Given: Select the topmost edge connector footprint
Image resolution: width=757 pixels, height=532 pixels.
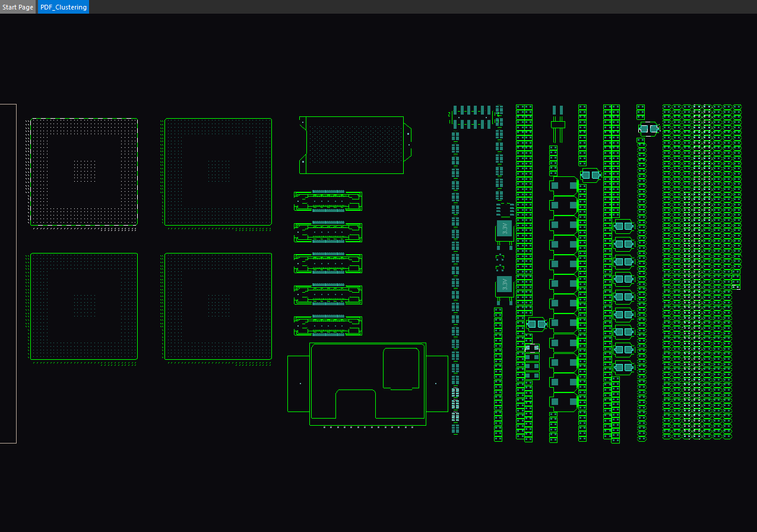Looking at the screenshot, I should [328, 202].
